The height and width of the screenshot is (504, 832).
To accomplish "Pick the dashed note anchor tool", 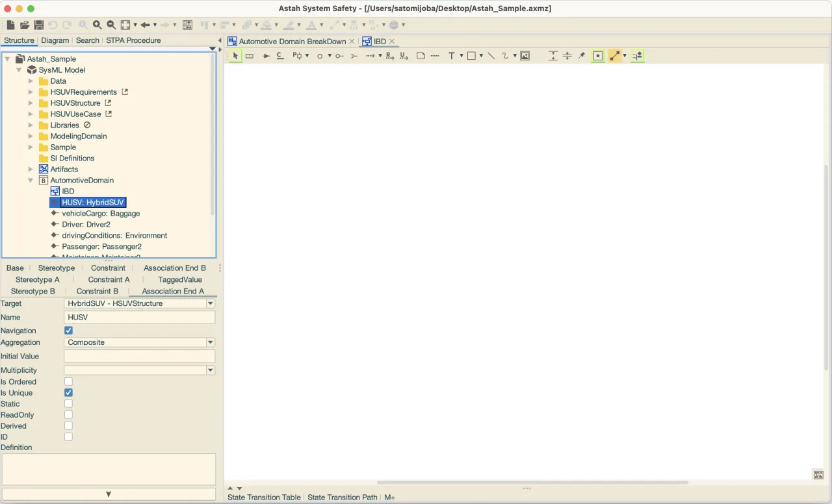I will pyautogui.click(x=435, y=56).
